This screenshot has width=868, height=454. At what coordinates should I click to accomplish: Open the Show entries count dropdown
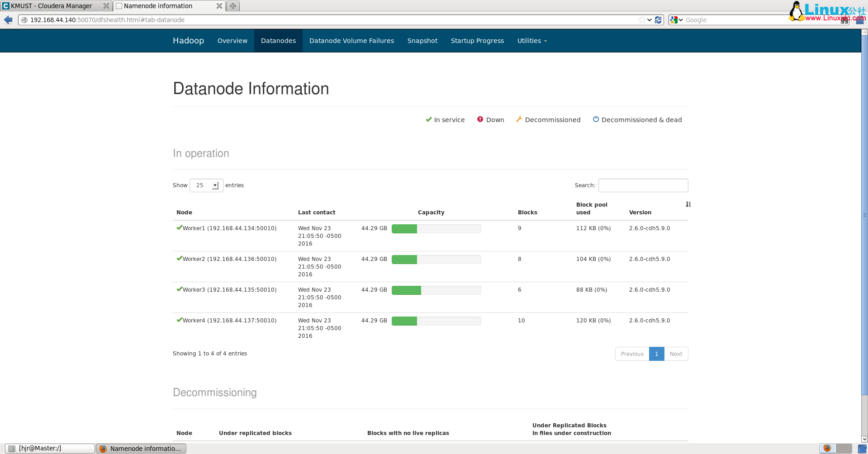206,185
